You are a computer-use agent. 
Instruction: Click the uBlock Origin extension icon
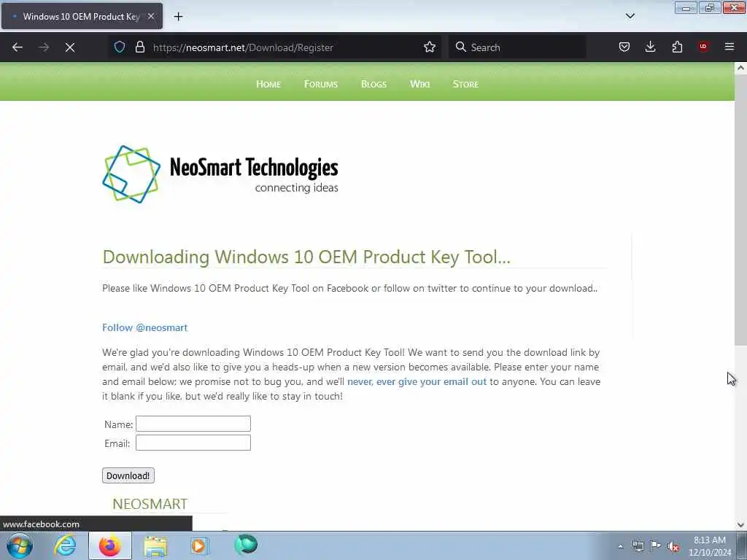(x=703, y=47)
